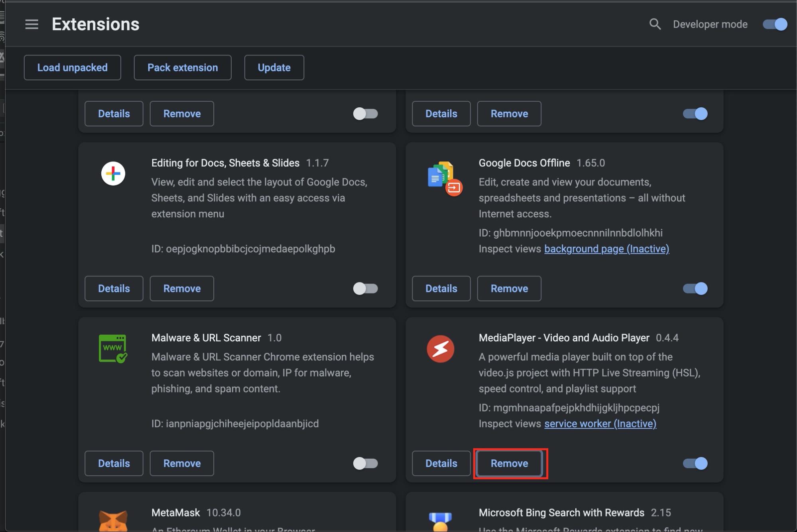The width and height of the screenshot is (797, 532).
Task: Click the Update button
Action: pos(274,67)
